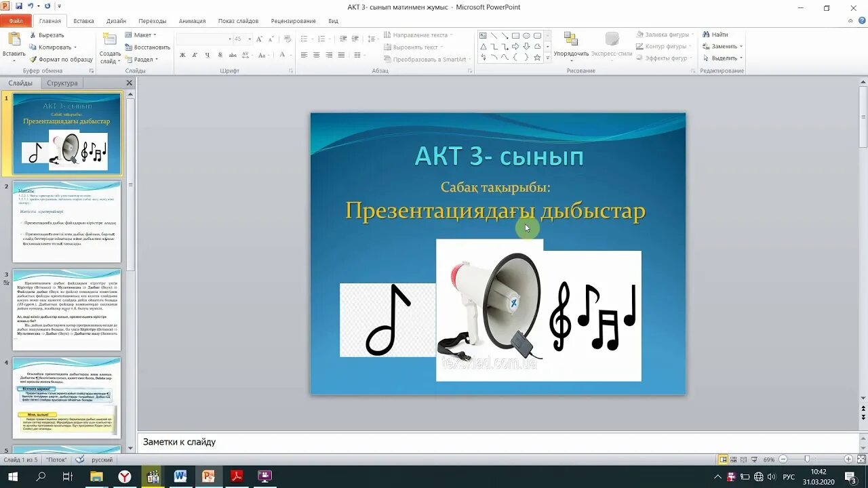Click Преобразовать в SmartArt

click(x=429, y=59)
